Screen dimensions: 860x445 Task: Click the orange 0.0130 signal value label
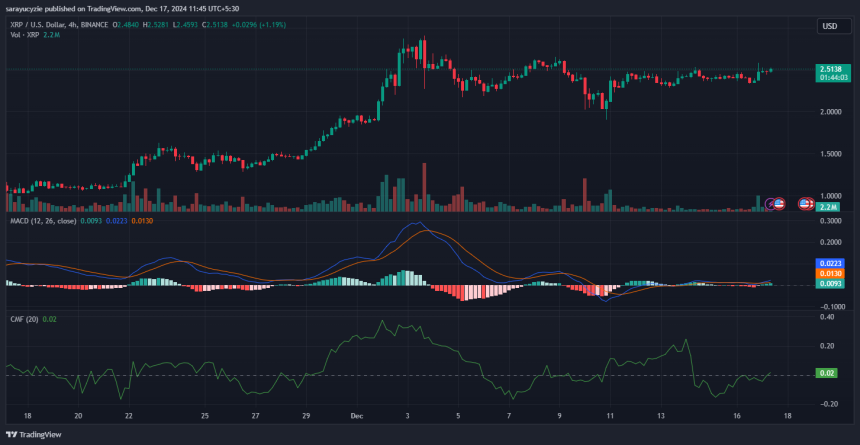pyautogui.click(x=830, y=273)
